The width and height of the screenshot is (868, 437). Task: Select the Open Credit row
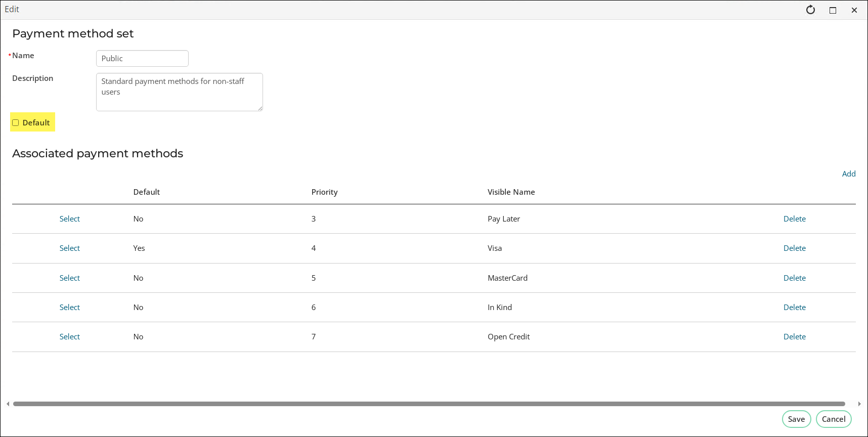pos(70,336)
